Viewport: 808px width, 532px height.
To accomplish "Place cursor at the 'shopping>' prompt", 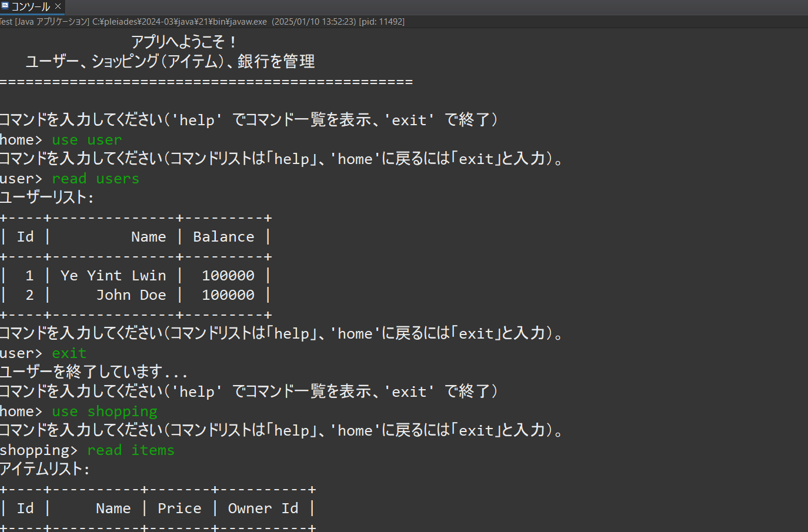I will (x=38, y=450).
